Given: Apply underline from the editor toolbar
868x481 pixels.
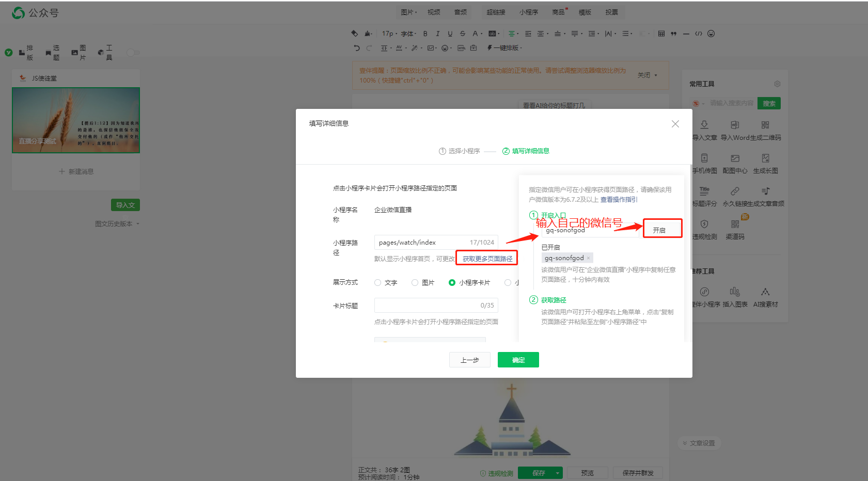Looking at the screenshot, I should click(x=450, y=34).
